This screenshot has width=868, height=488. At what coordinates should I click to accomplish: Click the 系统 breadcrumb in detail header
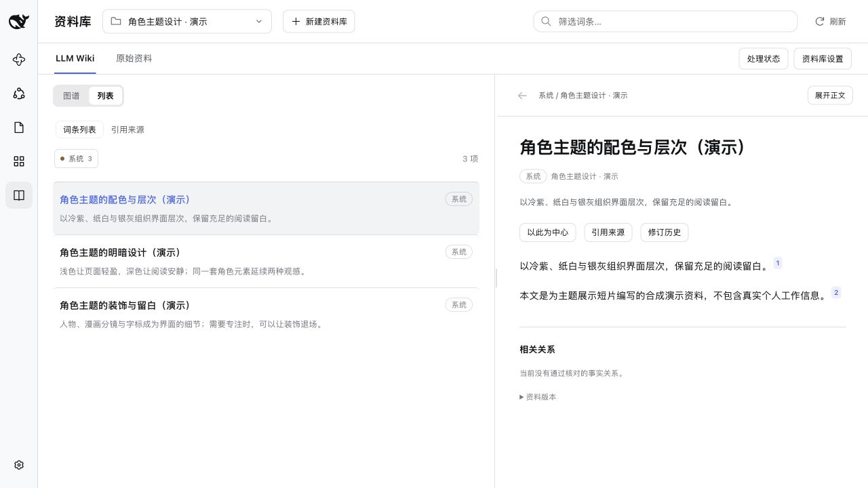(x=546, y=96)
